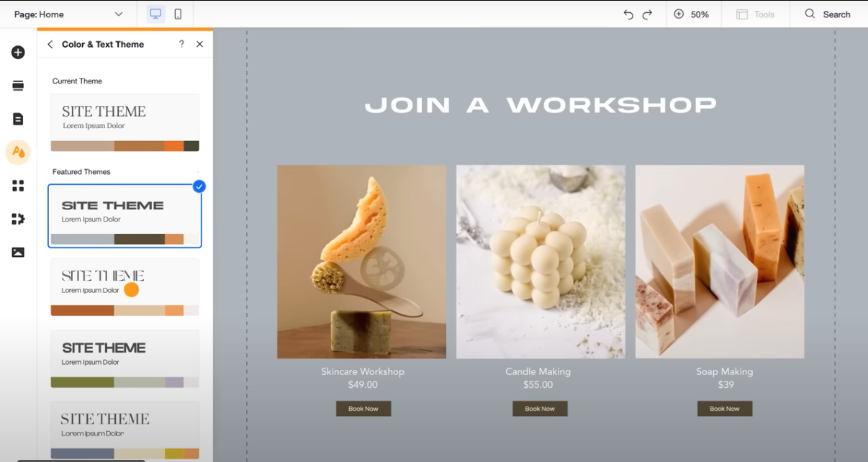Open theme panel help with question mark
868x462 pixels.
tap(180, 44)
